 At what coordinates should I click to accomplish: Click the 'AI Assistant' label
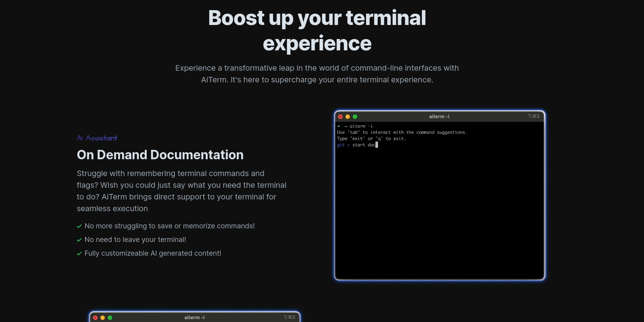[97, 138]
